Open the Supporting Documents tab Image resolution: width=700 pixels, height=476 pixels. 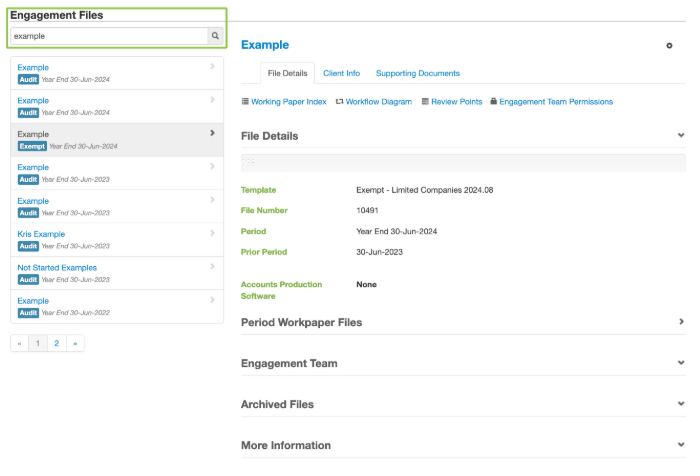click(x=417, y=73)
